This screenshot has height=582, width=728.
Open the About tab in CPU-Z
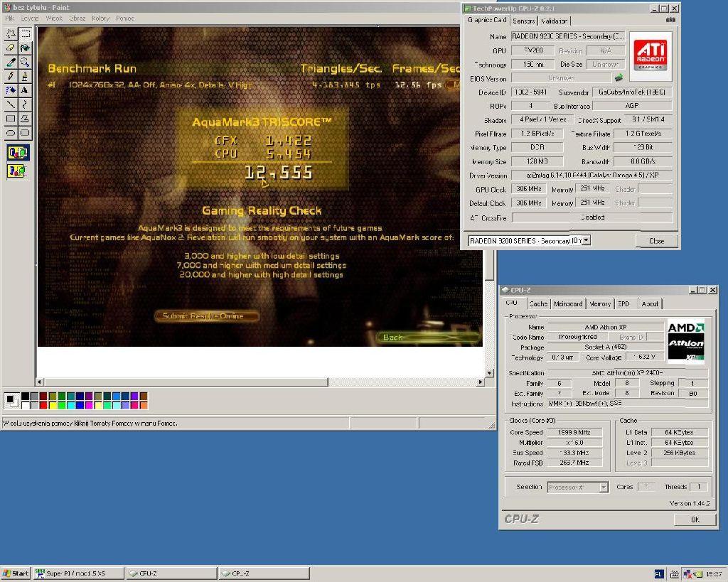click(x=650, y=303)
